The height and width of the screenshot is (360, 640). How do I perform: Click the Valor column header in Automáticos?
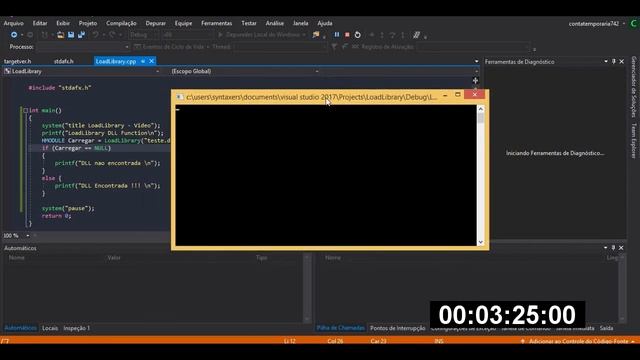coord(114,258)
